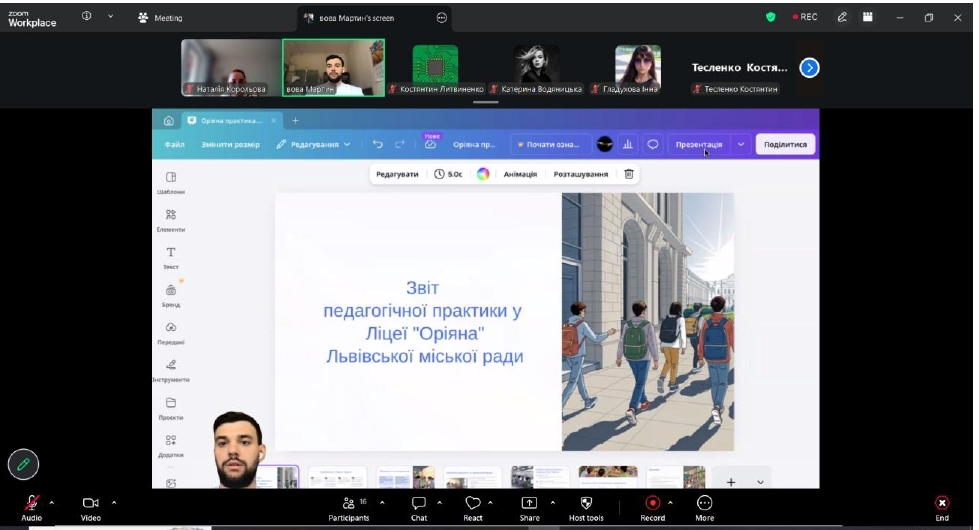Expand the chevron beside meeting info
The height and width of the screenshot is (530, 979).
(x=111, y=17)
